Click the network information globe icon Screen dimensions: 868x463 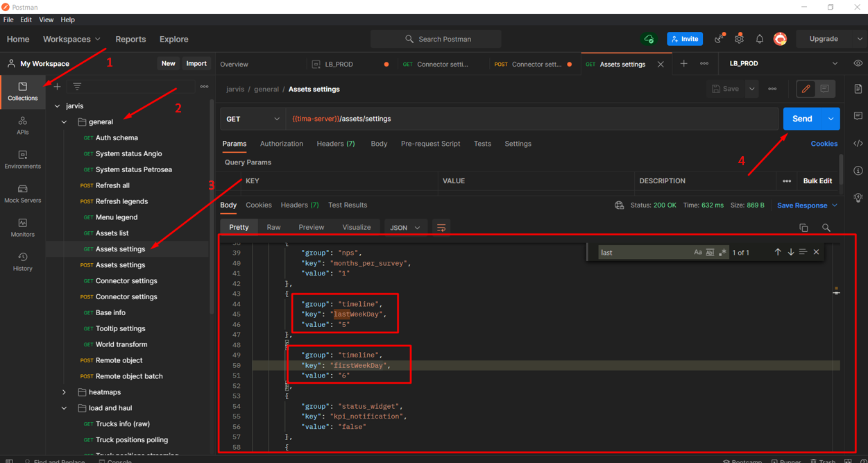tap(619, 205)
